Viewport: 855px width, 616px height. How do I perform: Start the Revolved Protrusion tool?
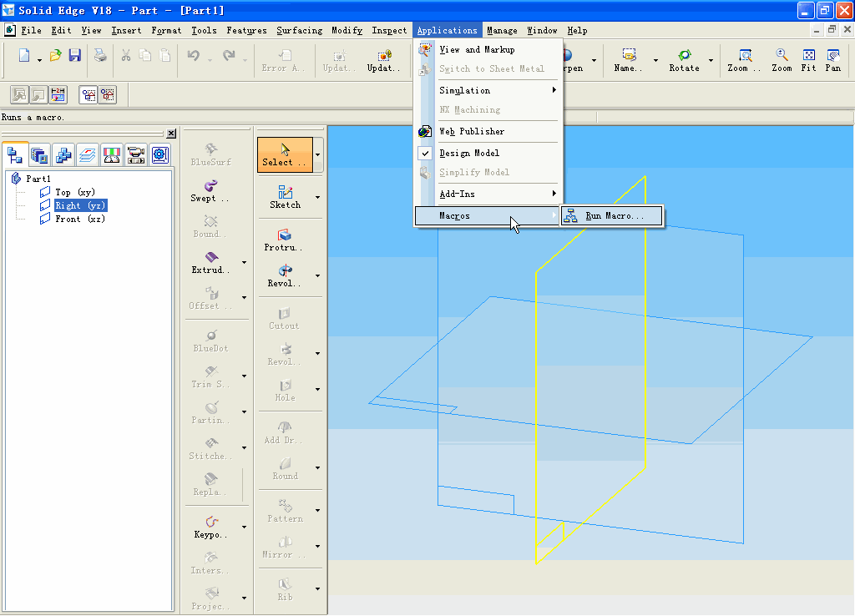click(284, 275)
